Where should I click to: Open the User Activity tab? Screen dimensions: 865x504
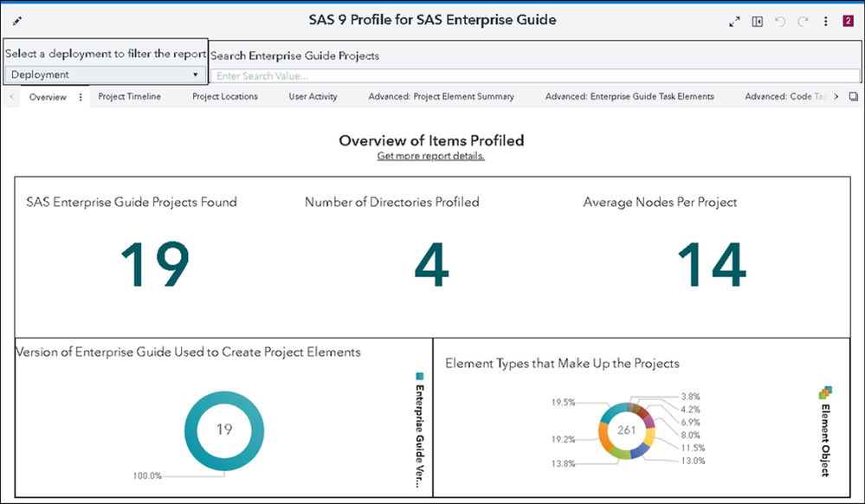coord(313,97)
